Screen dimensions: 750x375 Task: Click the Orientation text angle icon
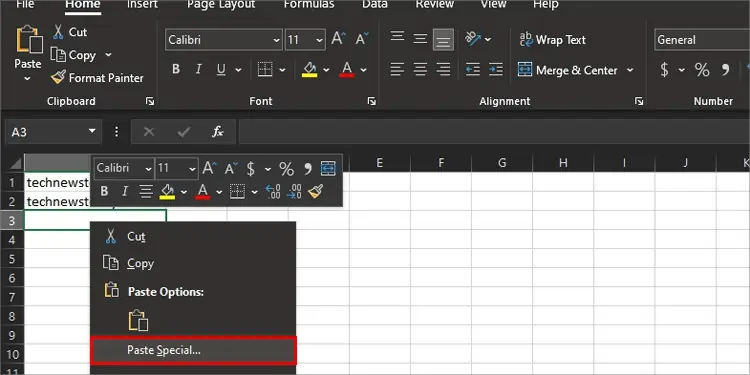pyautogui.click(x=473, y=39)
